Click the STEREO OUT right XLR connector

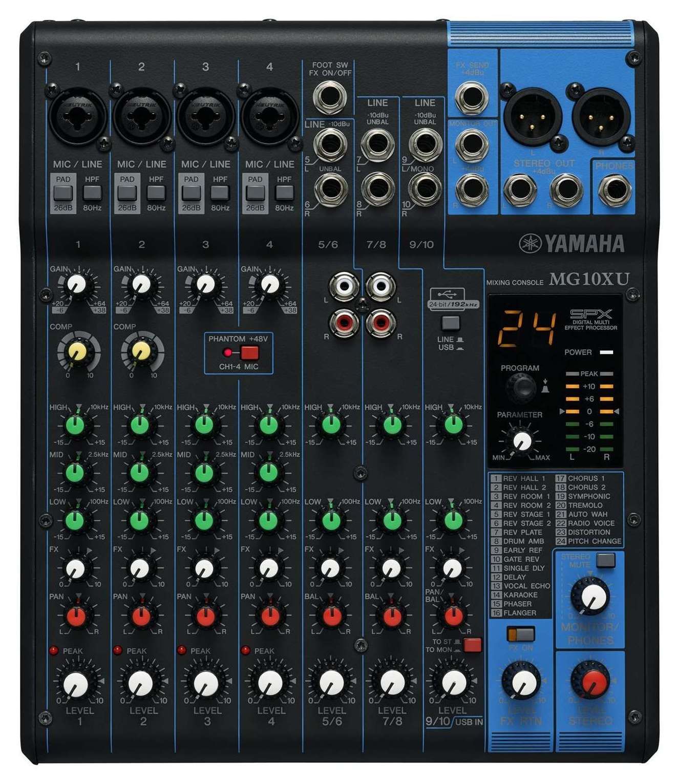coord(600,117)
